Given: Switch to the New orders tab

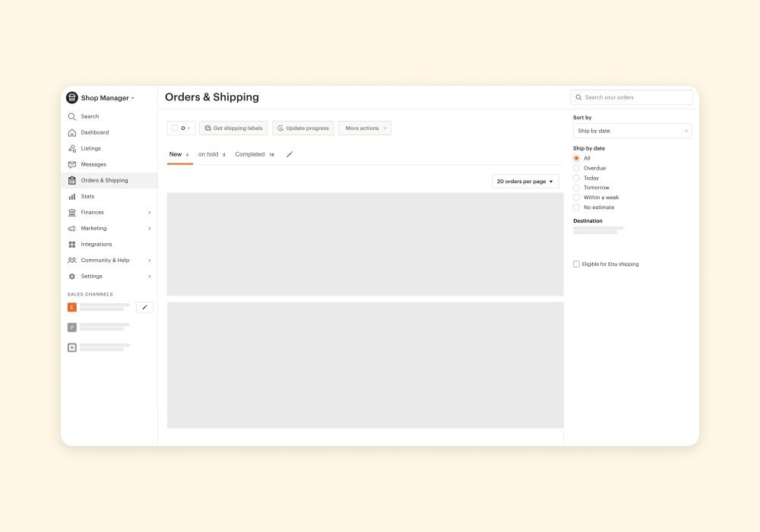Looking at the screenshot, I should pos(179,154).
